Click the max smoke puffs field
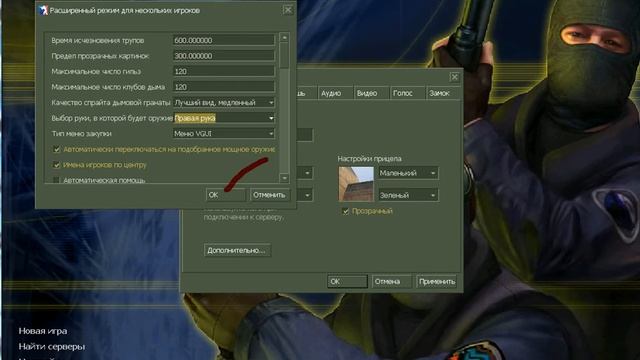The height and width of the screenshot is (360, 640). pos(224,87)
